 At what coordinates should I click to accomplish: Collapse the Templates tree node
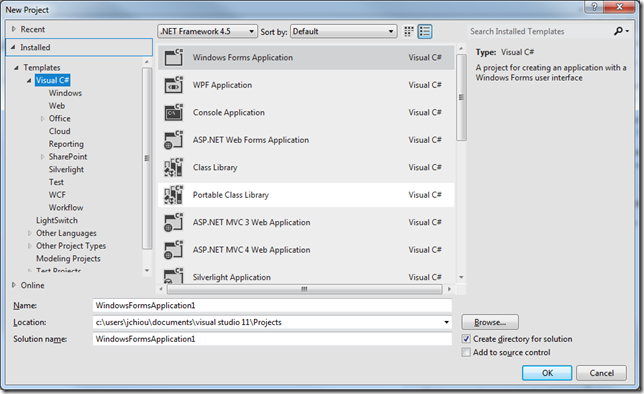(16, 67)
